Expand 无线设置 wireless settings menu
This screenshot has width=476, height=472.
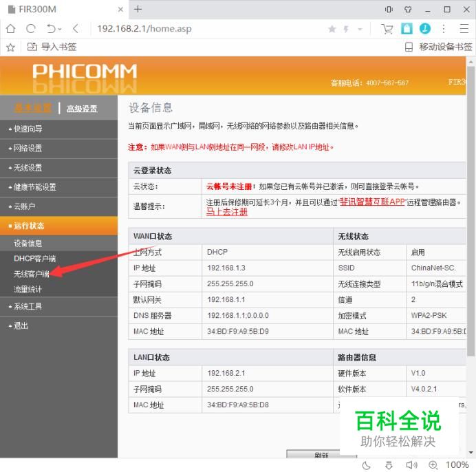(58, 168)
